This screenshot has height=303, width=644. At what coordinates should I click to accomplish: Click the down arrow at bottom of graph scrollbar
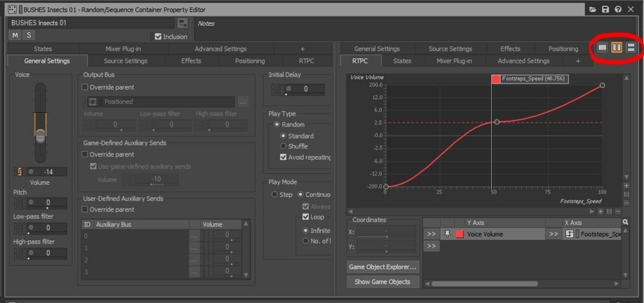point(626,177)
